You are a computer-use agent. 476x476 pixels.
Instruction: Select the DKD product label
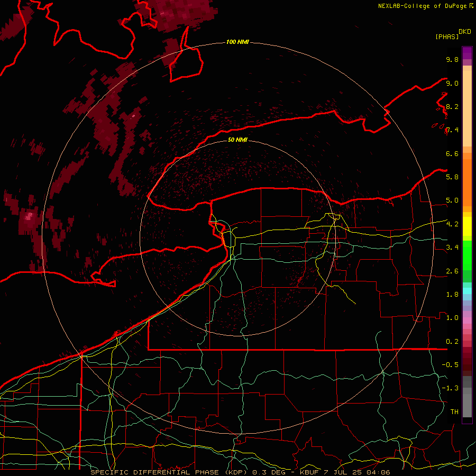tap(464, 32)
